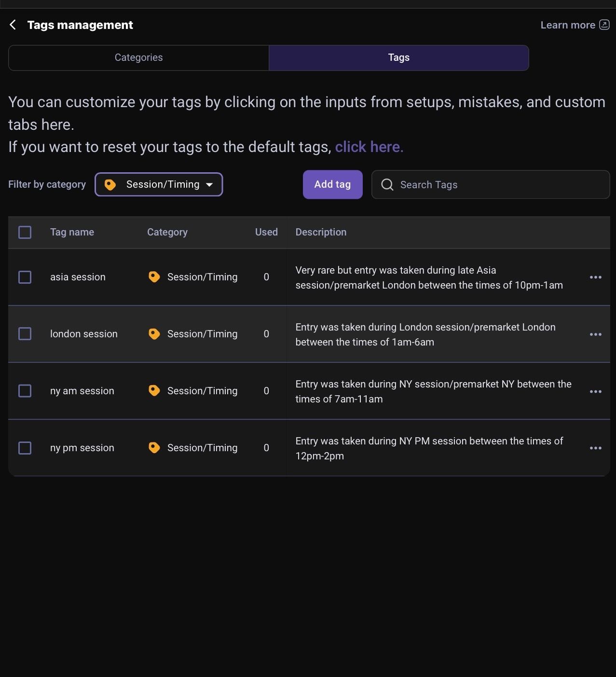Check the london session row checkbox
Screen dimensions: 616x677
click(25, 334)
